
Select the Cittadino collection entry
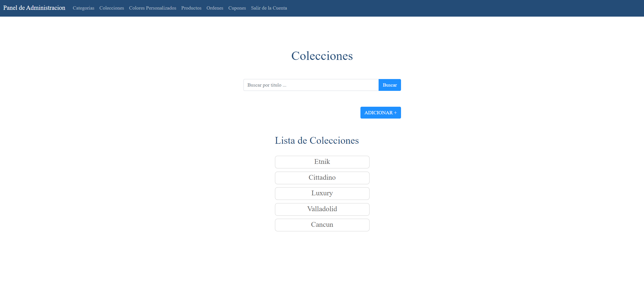tap(322, 178)
